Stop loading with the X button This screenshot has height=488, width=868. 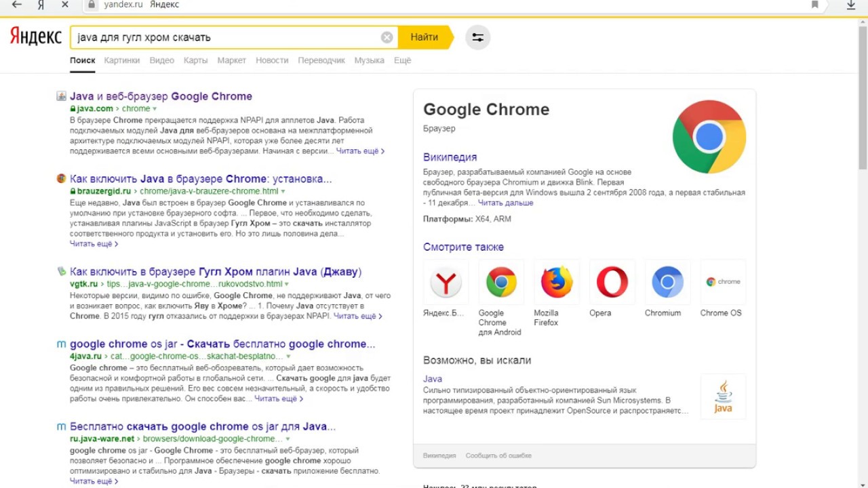click(64, 5)
